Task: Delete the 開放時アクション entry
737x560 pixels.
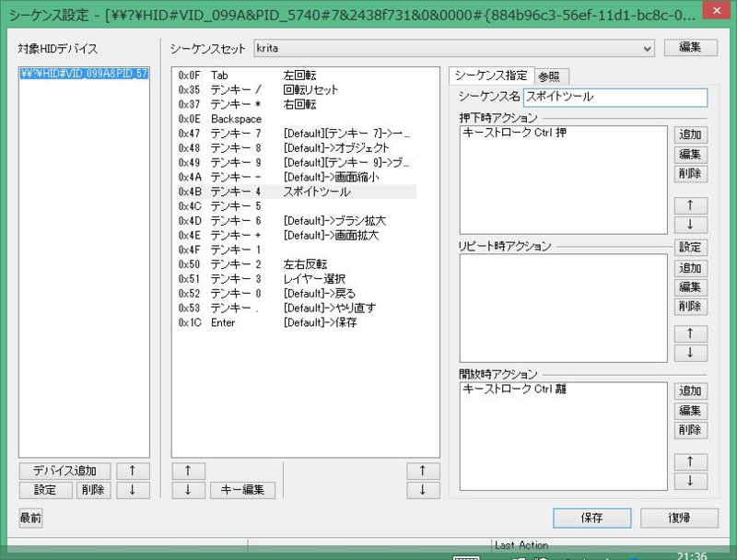Action: pyautogui.click(x=690, y=429)
